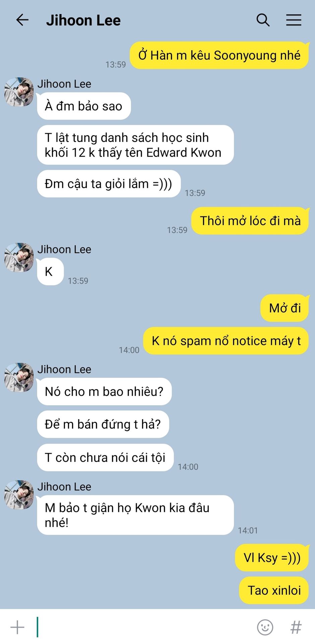
Task: Open Jihoon Lee's avatar beside 'À đm bảo sao'
Action: pyautogui.click(x=19, y=92)
